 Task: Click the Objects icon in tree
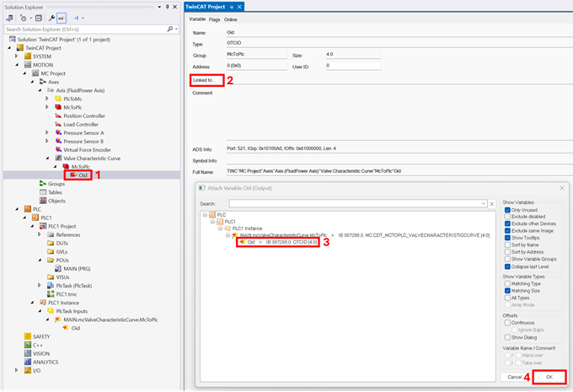point(43,201)
